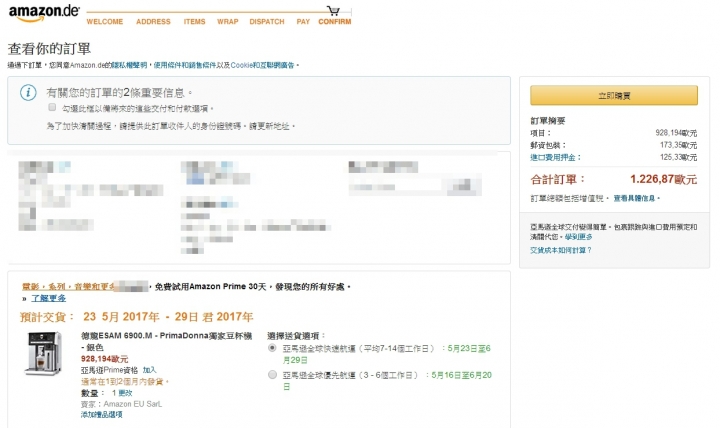720x428 pixels.
Task: Click the 學到更多 learn more link
Action: pyautogui.click(x=579, y=237)
